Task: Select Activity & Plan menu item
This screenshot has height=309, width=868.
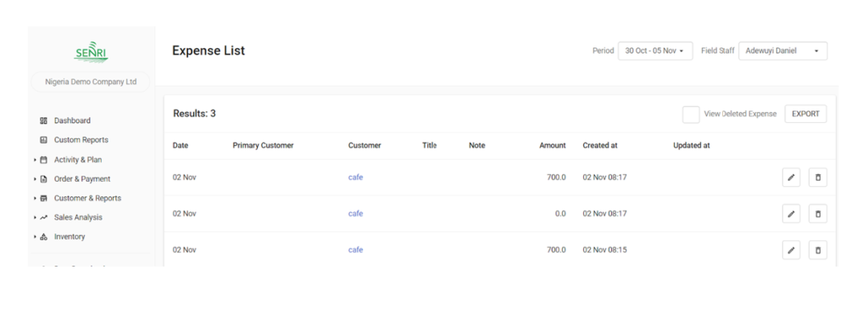Action: [x=77, y=160]
